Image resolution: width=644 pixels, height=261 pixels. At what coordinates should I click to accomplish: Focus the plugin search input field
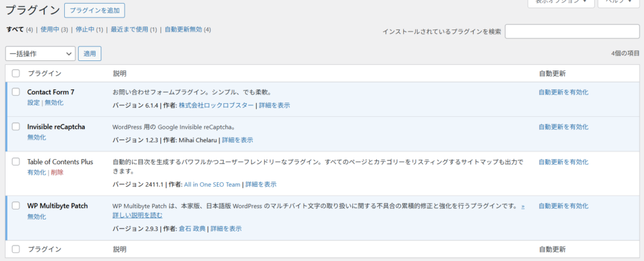tap(572, 31)
